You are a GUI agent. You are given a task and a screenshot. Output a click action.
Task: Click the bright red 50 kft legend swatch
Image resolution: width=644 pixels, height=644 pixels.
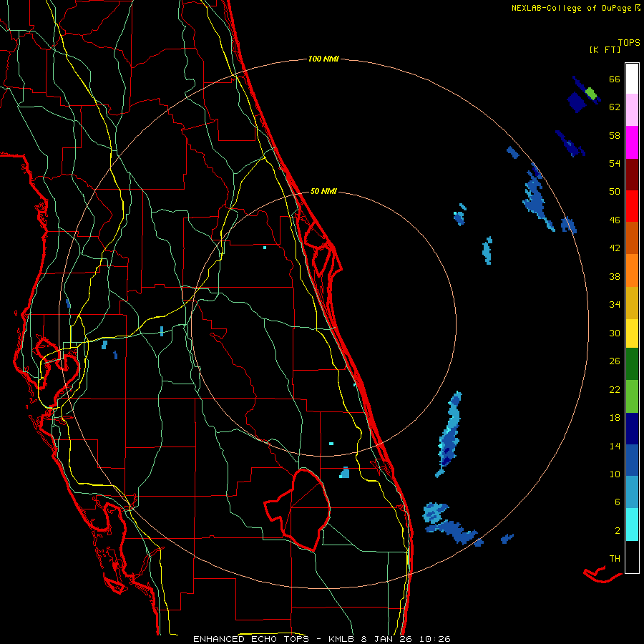coord(632,206)
